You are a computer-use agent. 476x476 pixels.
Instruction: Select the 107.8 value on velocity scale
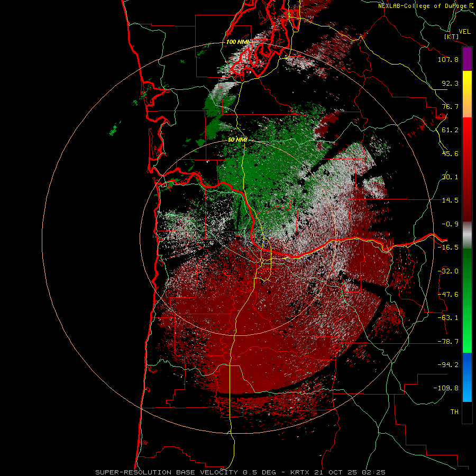click(x=448, y=59)
